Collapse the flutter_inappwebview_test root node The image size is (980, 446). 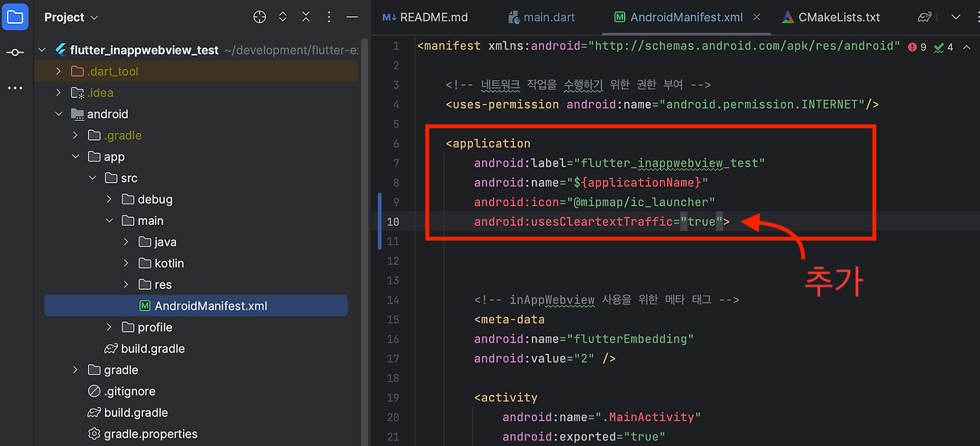(x=41, y=50)
